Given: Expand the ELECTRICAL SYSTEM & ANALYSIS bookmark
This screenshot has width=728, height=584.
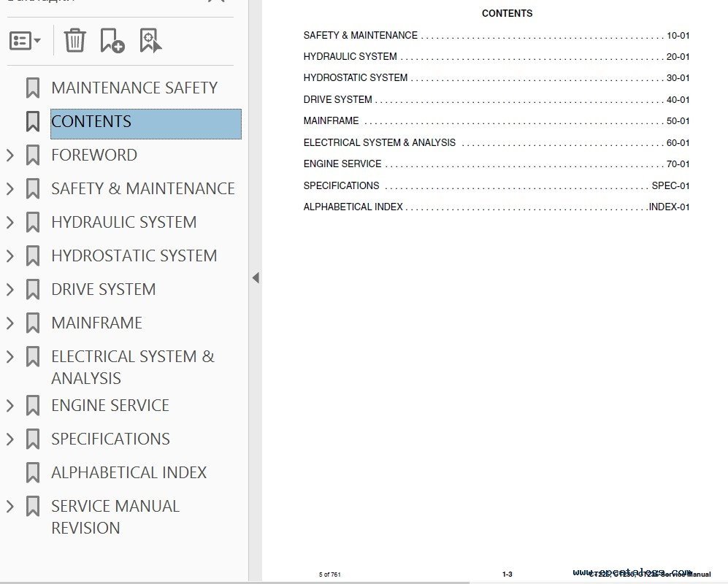Looking at the screenshot, I should [10, 357].
